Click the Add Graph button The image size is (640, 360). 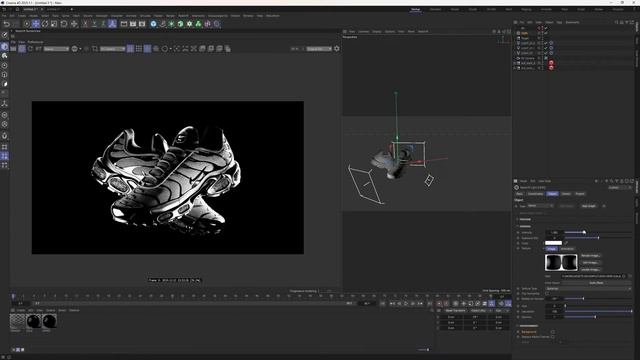(589, 206)
